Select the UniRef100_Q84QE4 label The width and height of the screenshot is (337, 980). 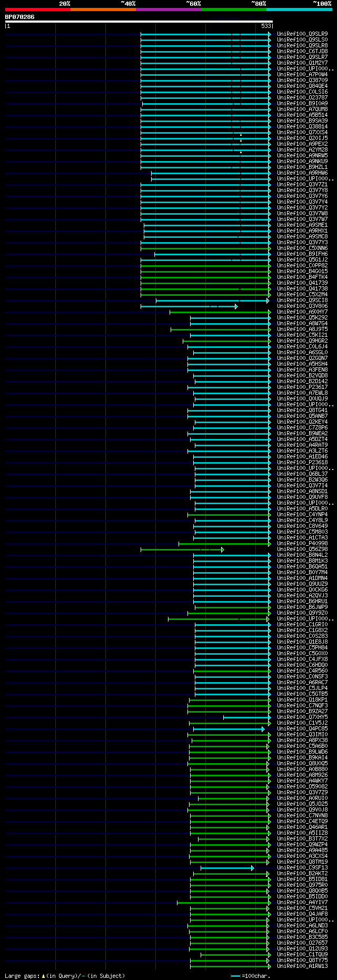click(302, 86)
